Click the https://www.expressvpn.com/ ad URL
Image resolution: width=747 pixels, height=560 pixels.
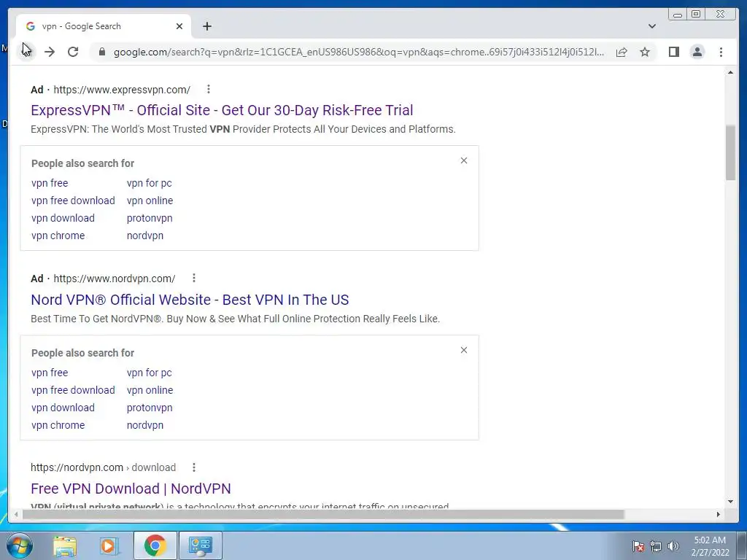(x=122, y=90)
